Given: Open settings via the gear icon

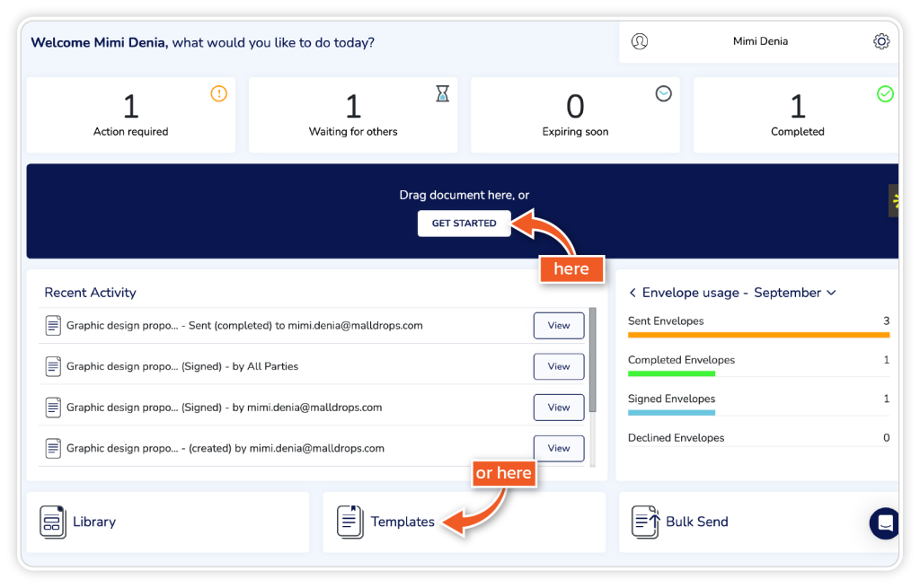Looking at the screenshot, I should click(880, 41).
